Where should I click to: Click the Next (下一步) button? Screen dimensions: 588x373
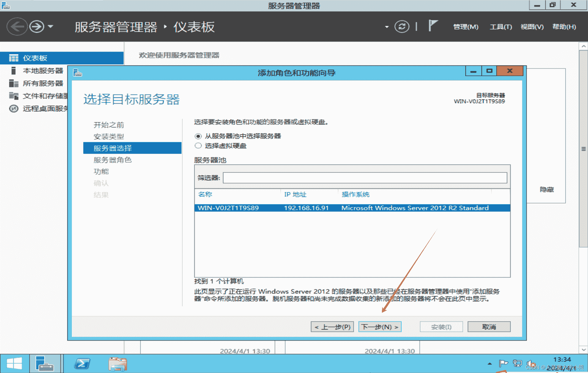pyautogui.click(x=380, y=327)
